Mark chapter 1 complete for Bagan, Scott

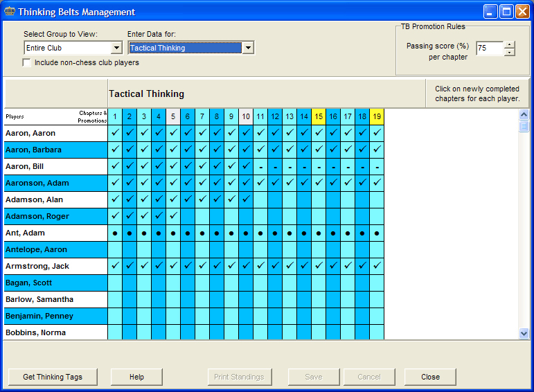pyautogui.click(x=115, y=283)
